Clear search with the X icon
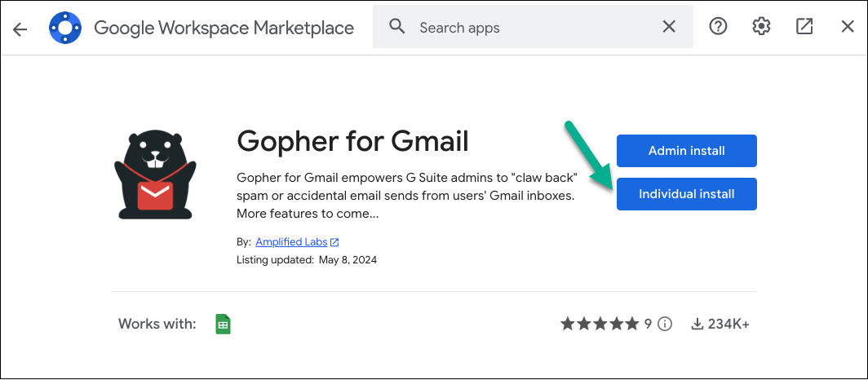 pyautogui.click(x=669, y=27)
